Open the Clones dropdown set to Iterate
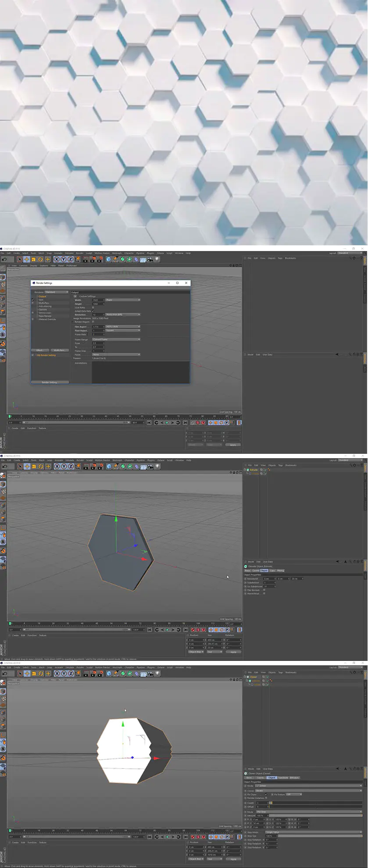368x868 pixels. [308, 791]
